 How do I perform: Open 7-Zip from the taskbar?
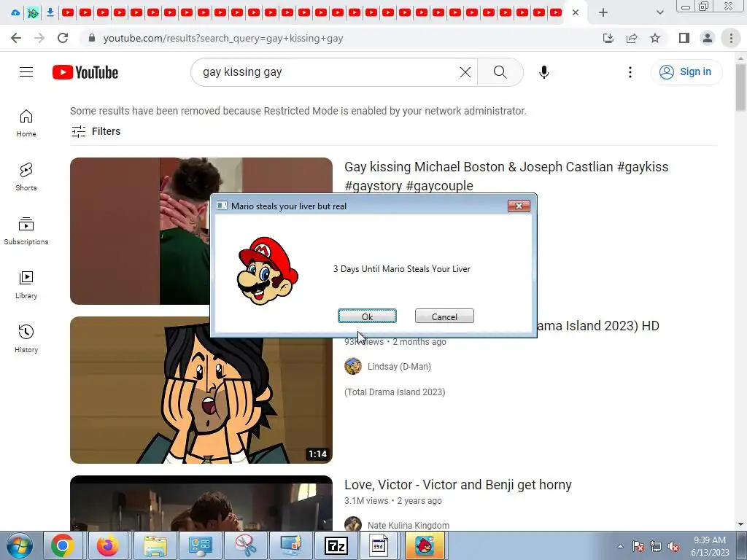click(x=336, y=545)
